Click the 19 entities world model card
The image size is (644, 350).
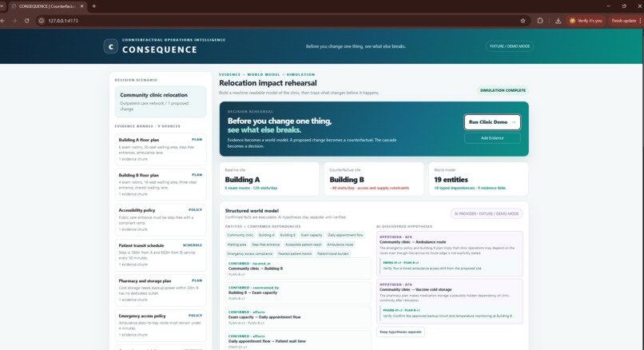[x=479, y=179]
